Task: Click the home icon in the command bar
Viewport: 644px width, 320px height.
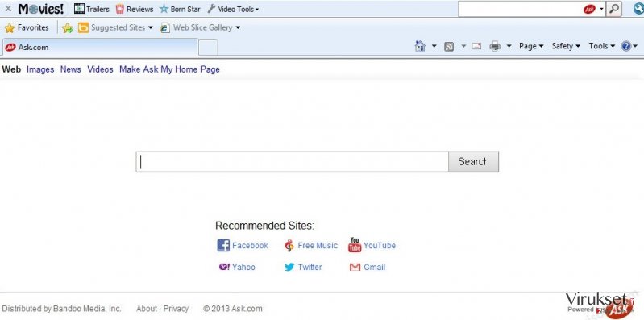Action: click(x=420, y=46)
